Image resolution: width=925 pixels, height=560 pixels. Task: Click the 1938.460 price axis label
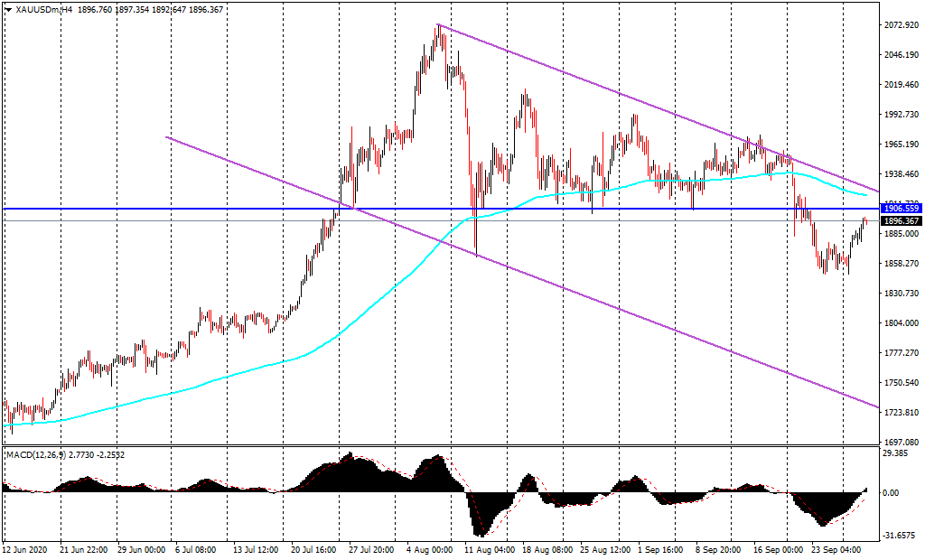coord(901,174)
